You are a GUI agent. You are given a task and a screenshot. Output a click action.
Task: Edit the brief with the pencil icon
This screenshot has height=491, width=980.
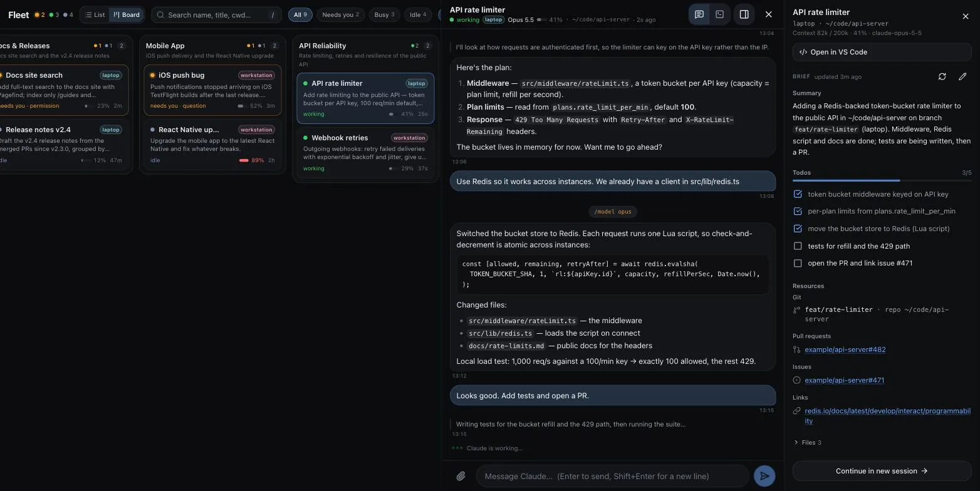(962, 76)
